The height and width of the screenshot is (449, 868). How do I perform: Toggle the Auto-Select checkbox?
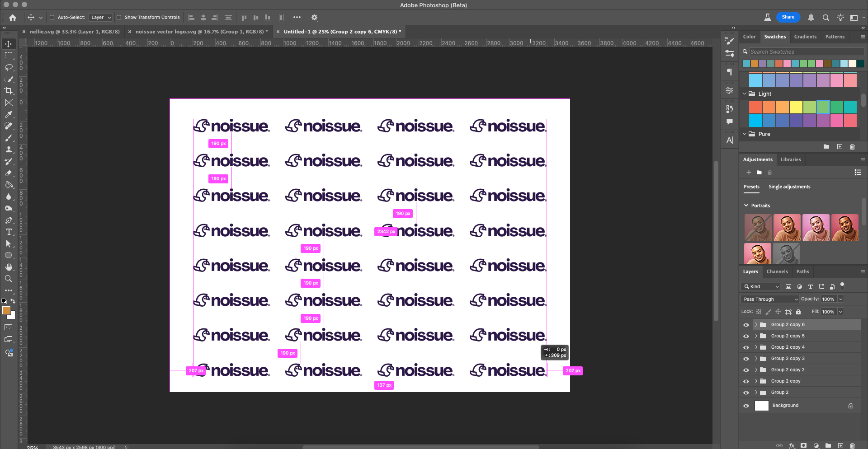tap(52, 18)
